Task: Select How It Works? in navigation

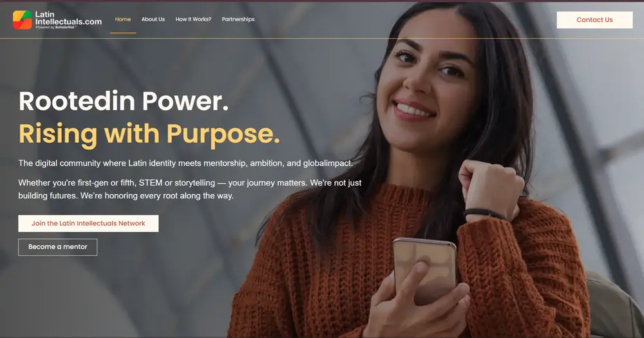Action: click(x=193, y=19)
